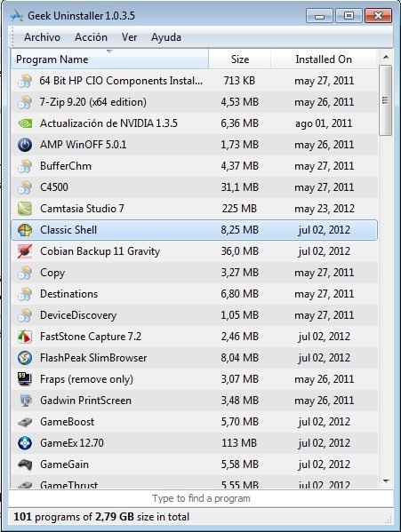The image size is (401, 532).
Task: Click the GameEx 12.70 icon
Action: point(25,443)
